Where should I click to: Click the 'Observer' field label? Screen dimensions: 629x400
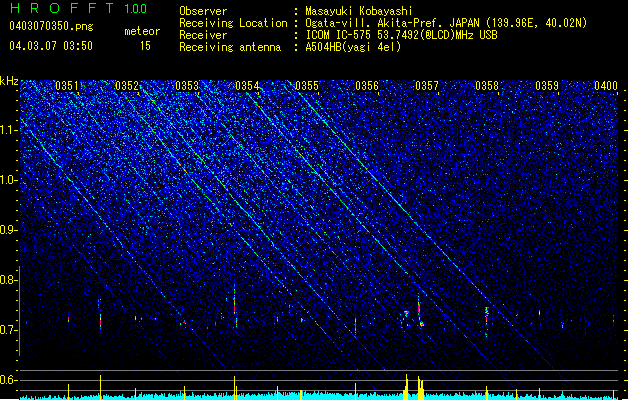(203, 11)
